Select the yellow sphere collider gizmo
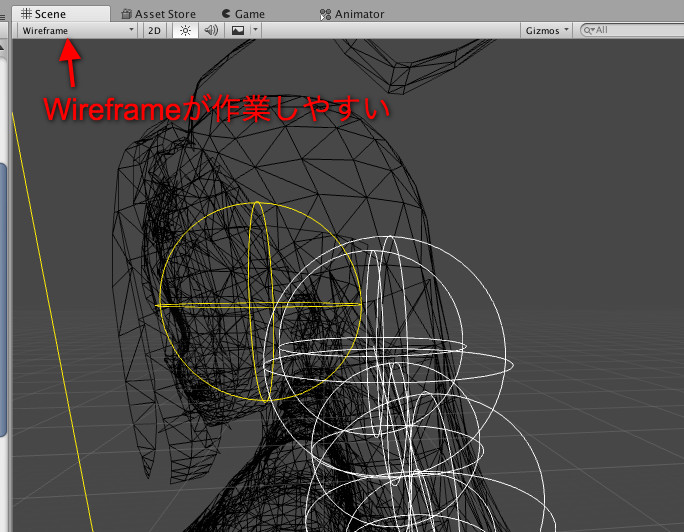 coord(260,301)
